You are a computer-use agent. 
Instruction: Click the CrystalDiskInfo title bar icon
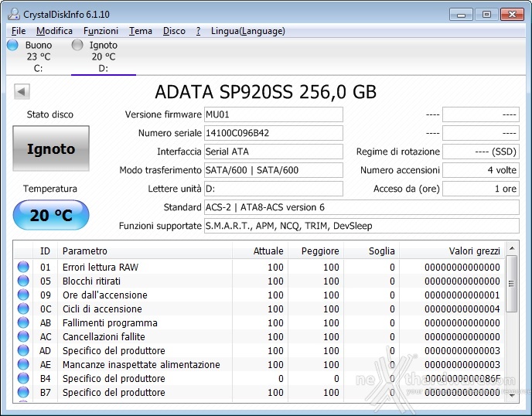click(x=14, y=14)
